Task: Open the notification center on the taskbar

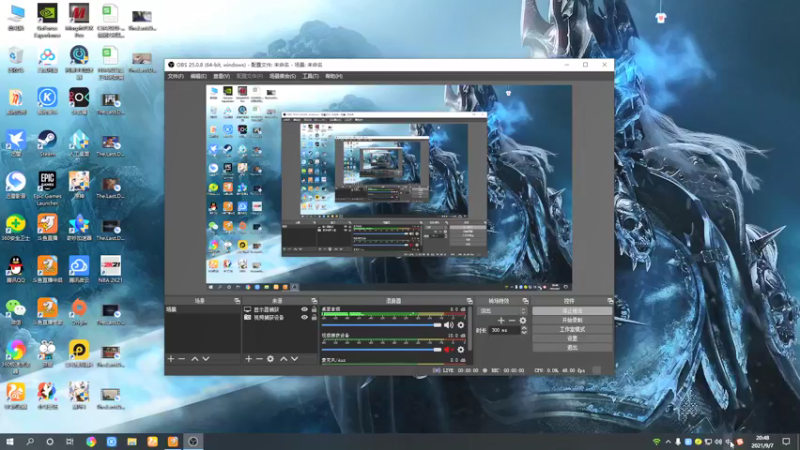Action: [786, 441]
